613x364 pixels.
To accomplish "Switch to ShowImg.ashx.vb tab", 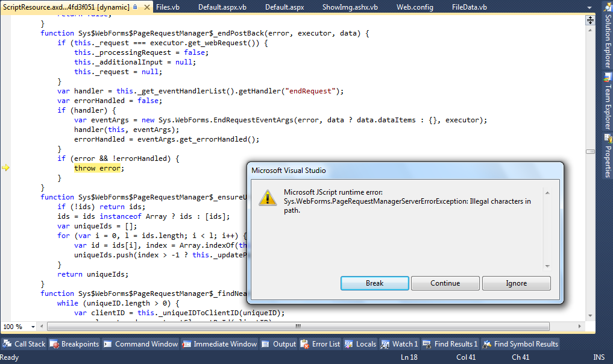I will click(x=350, y=7).
